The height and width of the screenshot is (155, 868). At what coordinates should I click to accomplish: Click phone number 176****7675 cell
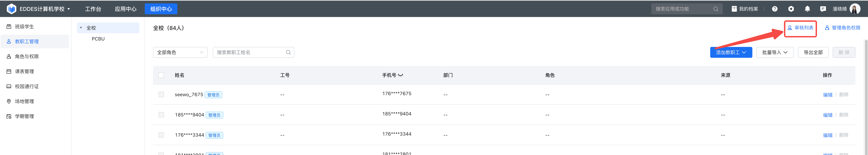pyautogui.click(x=397, y=94)
